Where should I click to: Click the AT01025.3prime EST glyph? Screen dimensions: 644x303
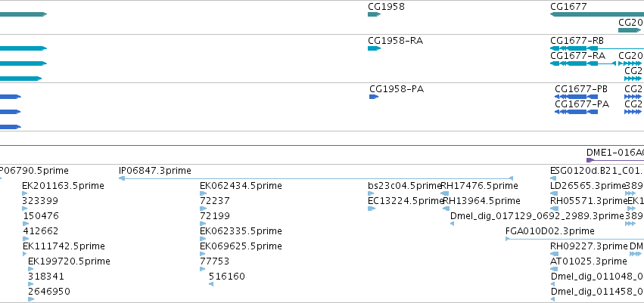(x=554, y=269)
